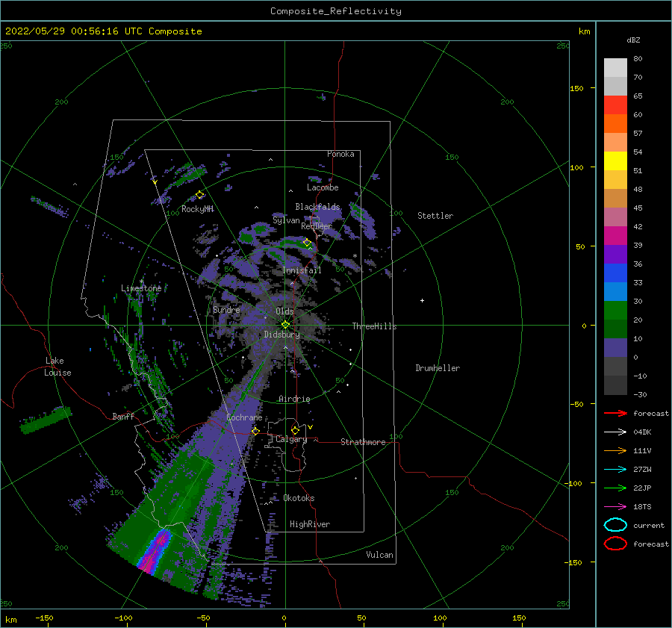Click the dBZ scale heading
The image size is (672, 628).
633,40
